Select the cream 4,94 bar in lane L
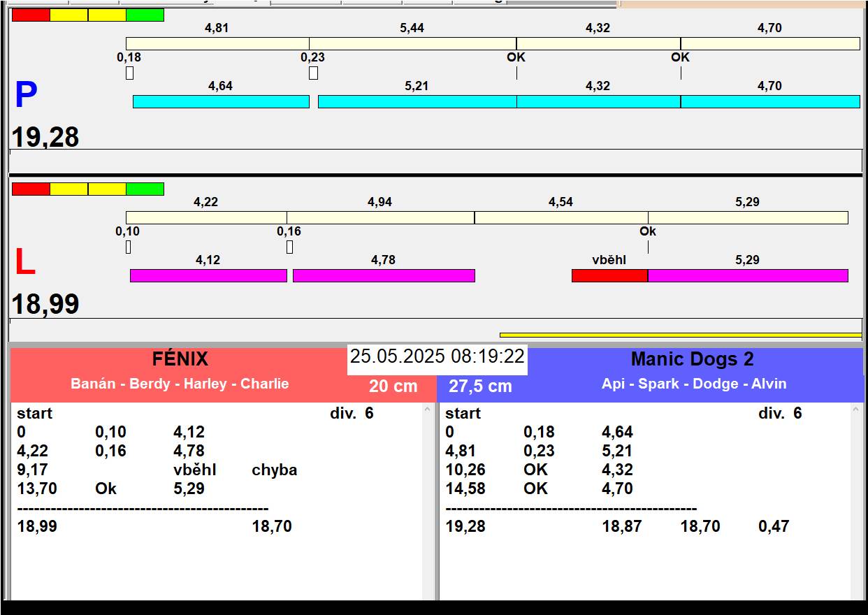 pos(381,218)
